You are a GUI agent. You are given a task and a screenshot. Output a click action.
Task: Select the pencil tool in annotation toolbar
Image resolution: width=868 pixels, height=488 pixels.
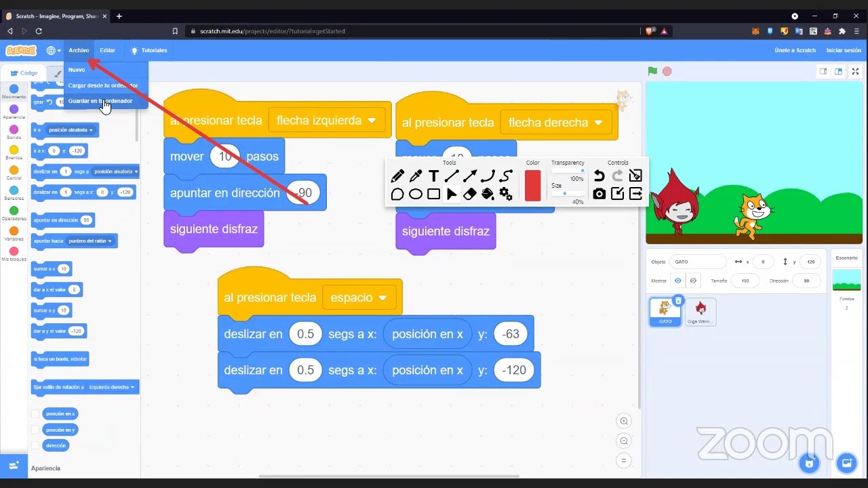(x=397, y=176)
